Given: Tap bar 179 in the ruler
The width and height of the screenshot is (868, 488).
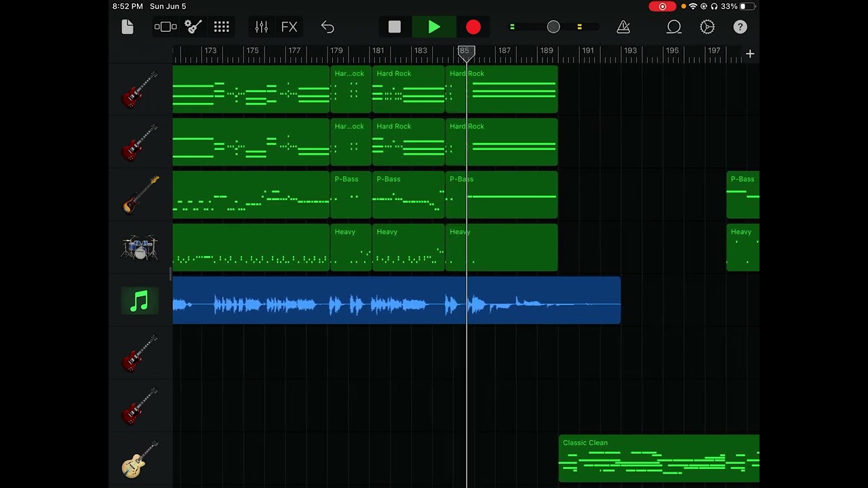Looking at the screenshot, I should (336, 51).
